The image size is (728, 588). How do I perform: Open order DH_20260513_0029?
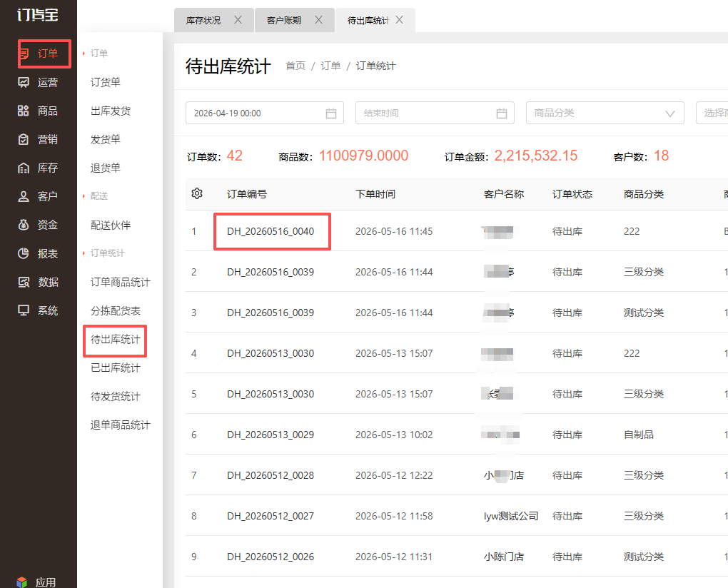coord(271,435)
